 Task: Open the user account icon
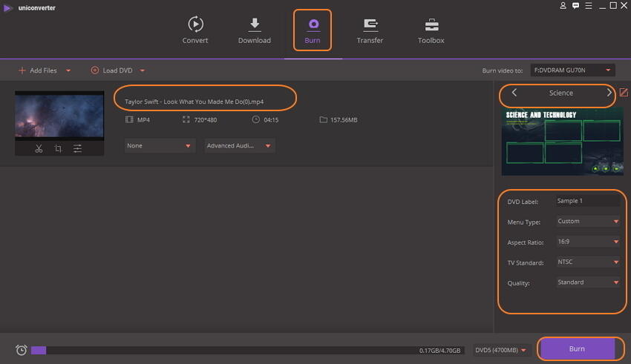[x=563, y=6]
